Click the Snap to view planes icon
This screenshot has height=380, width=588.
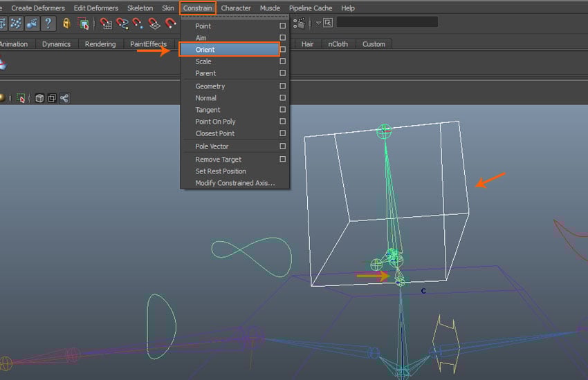coord(155,23)
